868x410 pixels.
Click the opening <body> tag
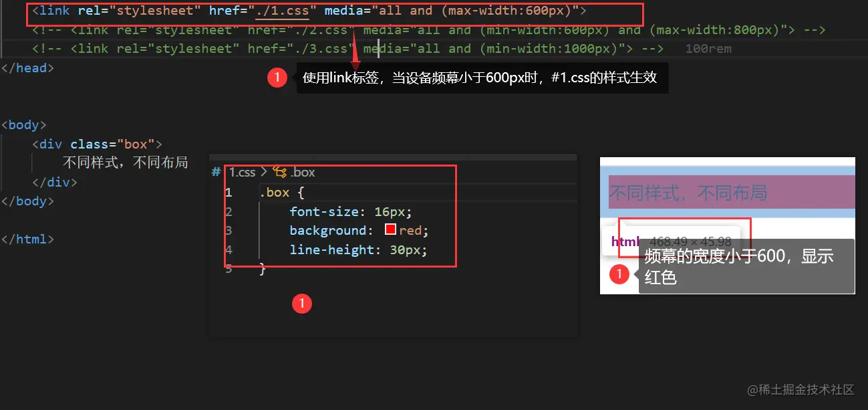tap(24, 125)
